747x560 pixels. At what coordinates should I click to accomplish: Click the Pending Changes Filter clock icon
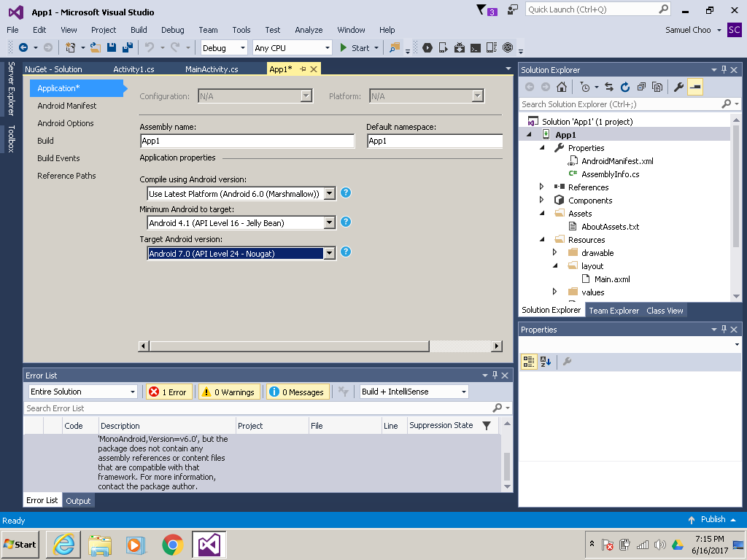tap(584, 87)
